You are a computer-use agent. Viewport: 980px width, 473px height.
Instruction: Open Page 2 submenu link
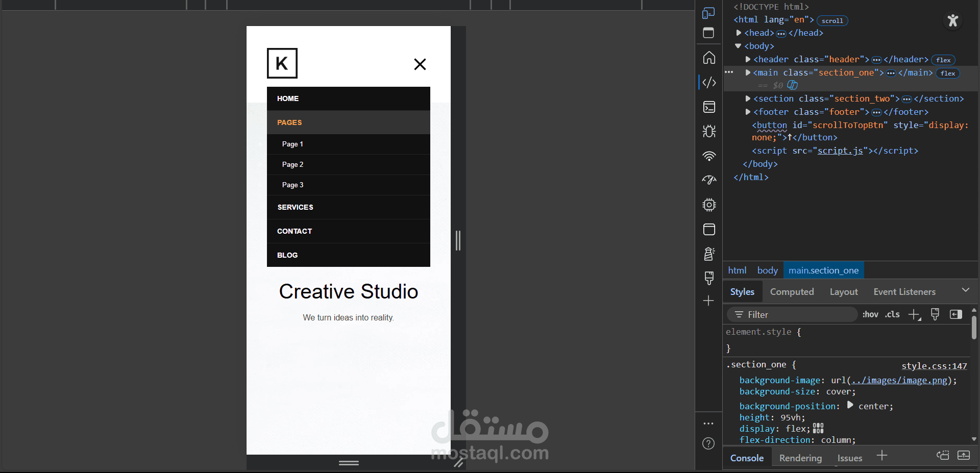click(x=349, y=164)
